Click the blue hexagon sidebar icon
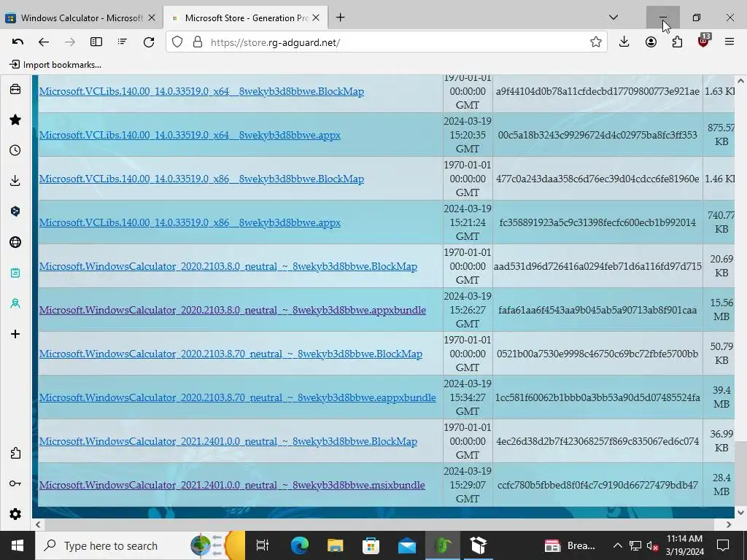Image resolution: width=747 pixels, height=560 pixels. click(15, 211)
